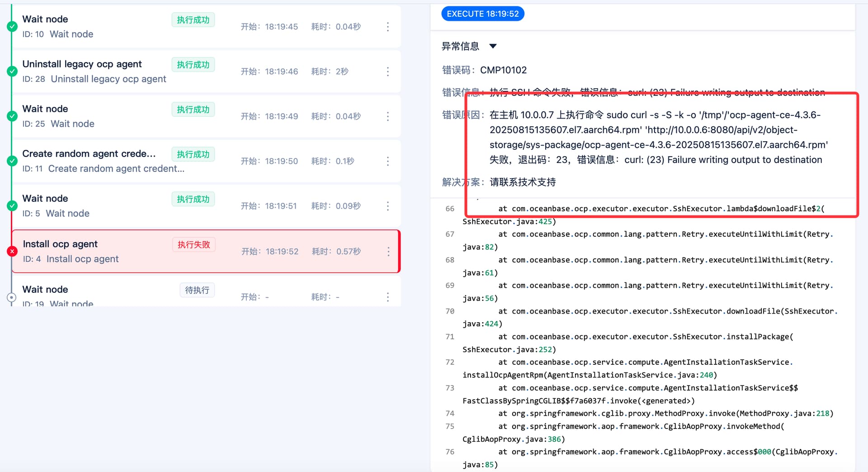Click red failure status icon beside Install ocp agent
Screen dimensions: 868x472
point(12,252)
